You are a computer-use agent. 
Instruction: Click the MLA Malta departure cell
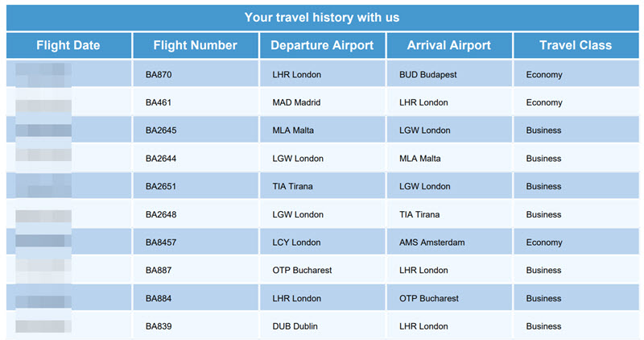323,131
